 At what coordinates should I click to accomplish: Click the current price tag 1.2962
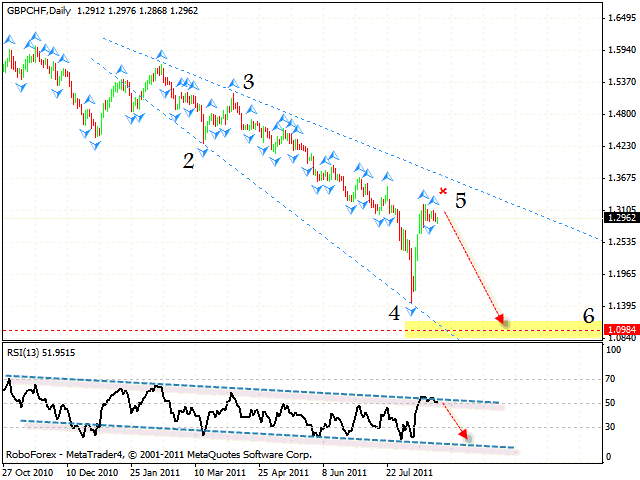[x=622, y=216]
